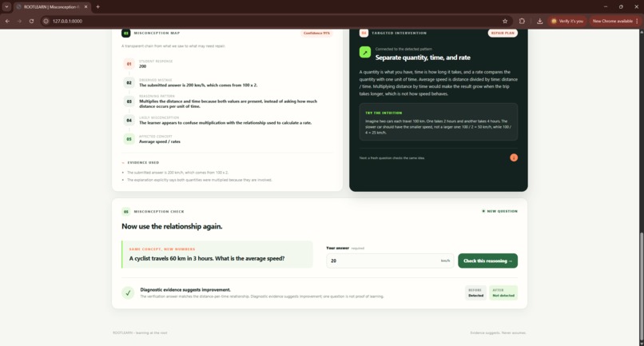The image size is (644, 346).
Task: Click the orange down-arrow next question icon
Action: (x=514, y=157)
